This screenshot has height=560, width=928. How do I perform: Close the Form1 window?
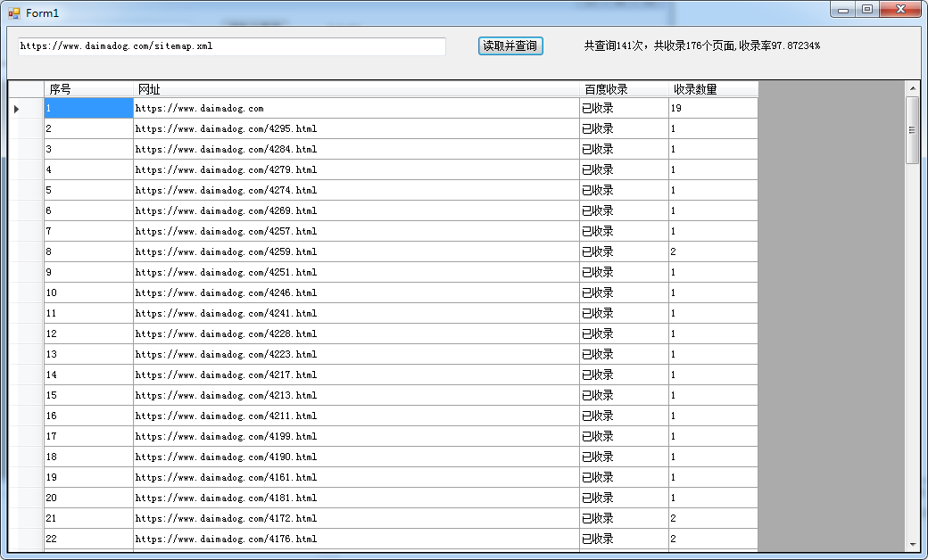[900, 10]
